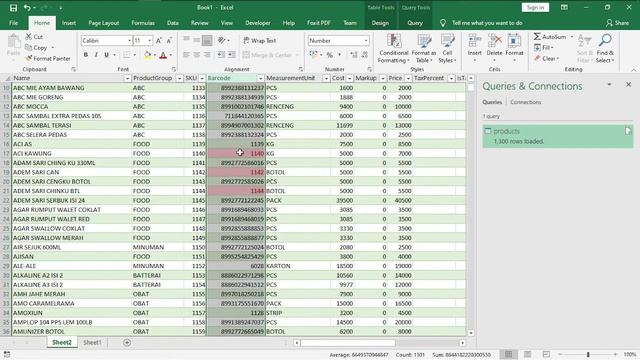Open the Name column filter dropdown
This screenshot has height=360, width=640.
[x=127, y=78]
